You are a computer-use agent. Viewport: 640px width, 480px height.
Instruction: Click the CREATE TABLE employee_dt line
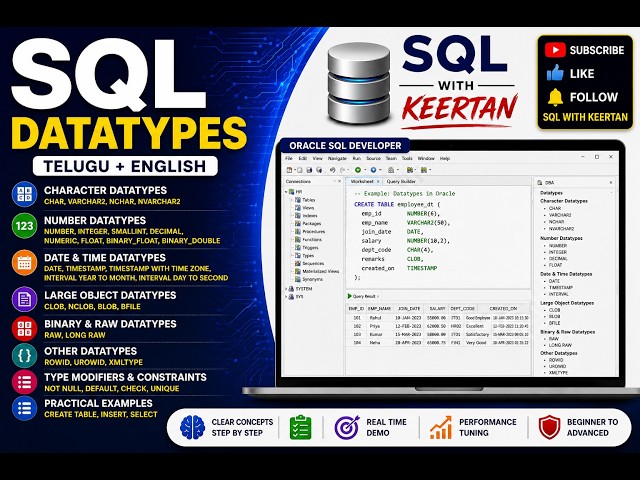tap(397, 204)
